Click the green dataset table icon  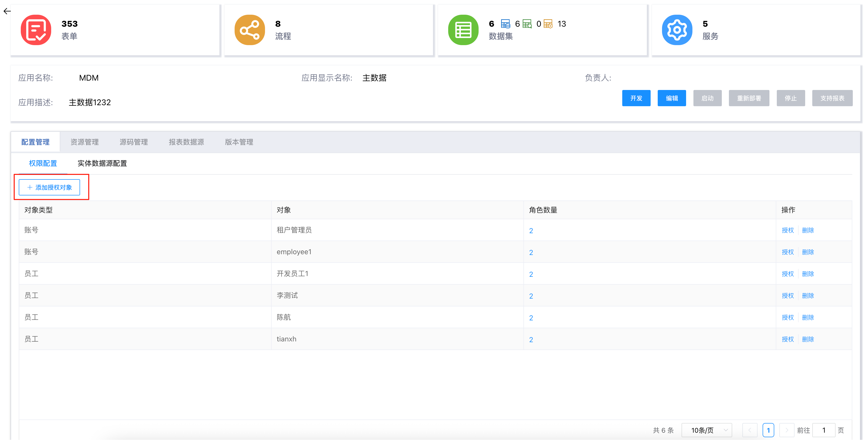pyautogui.click(x=463, y=30)
